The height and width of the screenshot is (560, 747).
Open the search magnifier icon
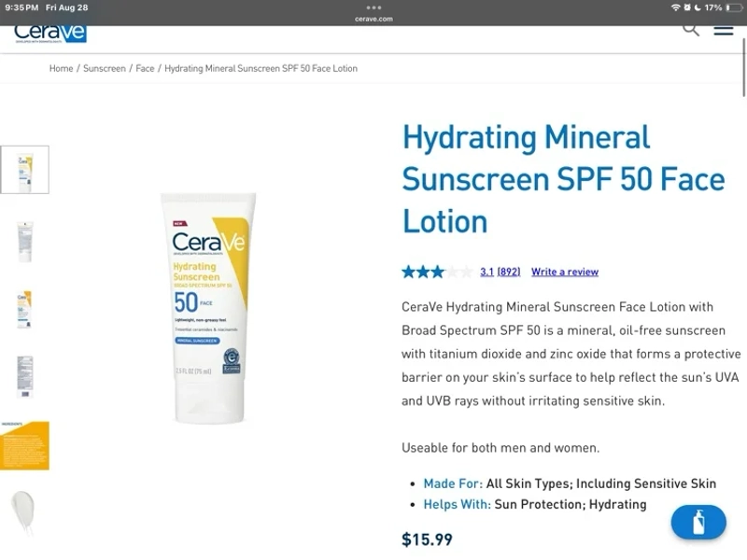tap(691, 31)
